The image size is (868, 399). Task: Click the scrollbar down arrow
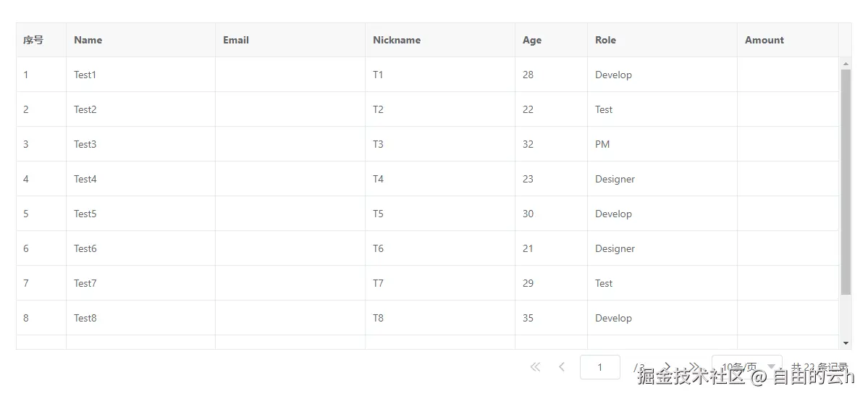click(x=846, y=343)
